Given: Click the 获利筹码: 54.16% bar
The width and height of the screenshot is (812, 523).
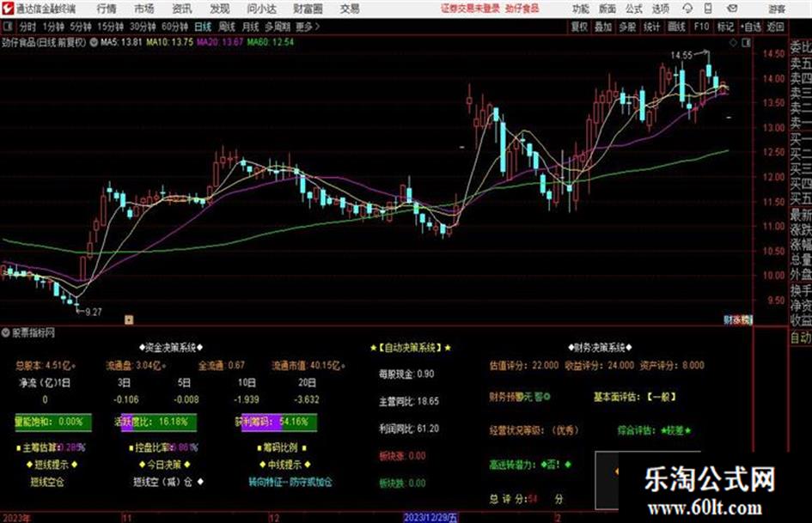Looking at the screenshot, I should [x=278, y=422].
